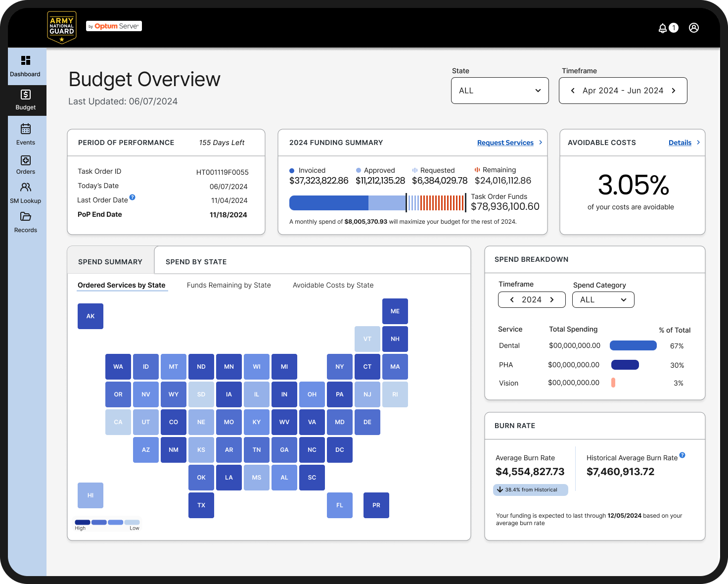The height and width of the screenshot is (584, 728).
Task: Click Last Updated 06/07/2024 text
Action: tap(123, 101)
